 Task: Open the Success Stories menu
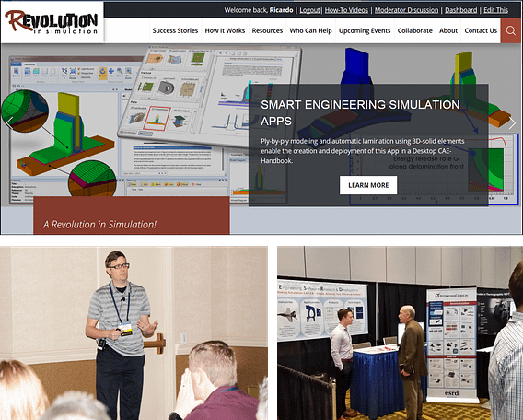click(175, 30)
